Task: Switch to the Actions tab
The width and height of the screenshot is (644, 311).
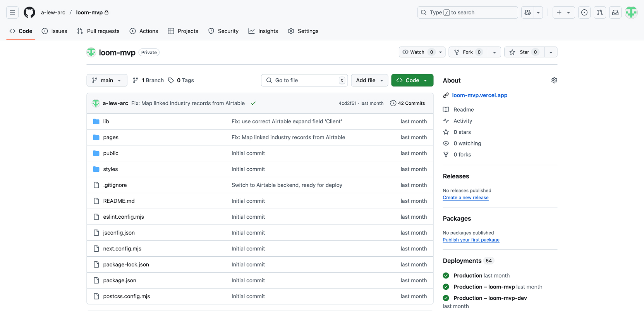Action: click(x=144, y=31)
